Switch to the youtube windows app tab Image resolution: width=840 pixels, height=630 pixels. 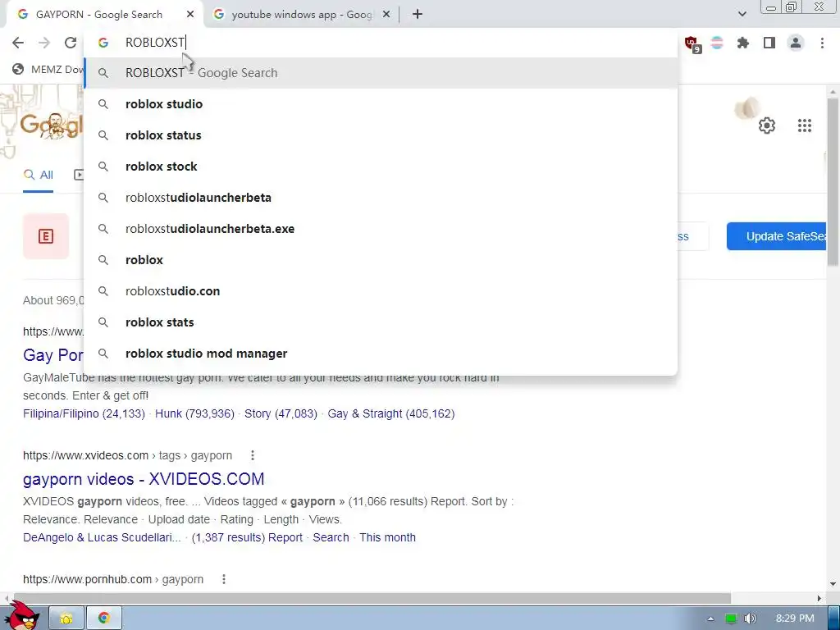[x=302, y=15]
